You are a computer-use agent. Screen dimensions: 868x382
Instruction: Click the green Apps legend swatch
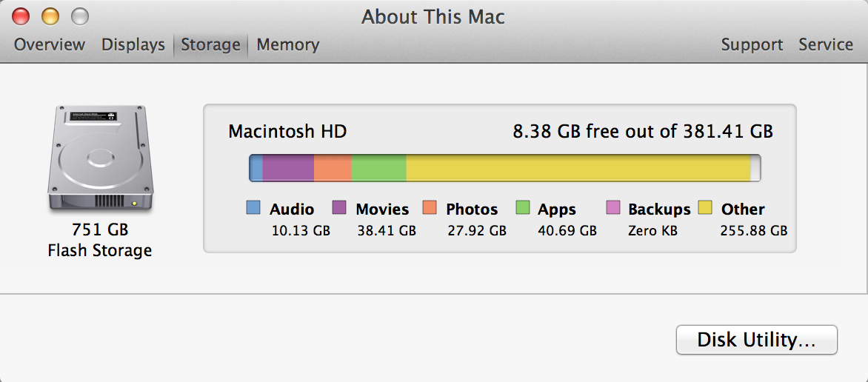point(523,208)
